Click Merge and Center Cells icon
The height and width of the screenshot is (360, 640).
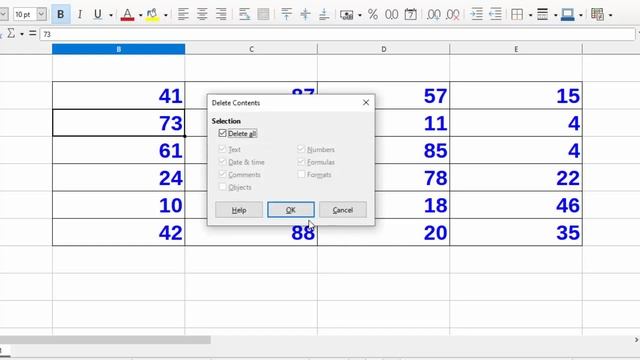point(263,15)
